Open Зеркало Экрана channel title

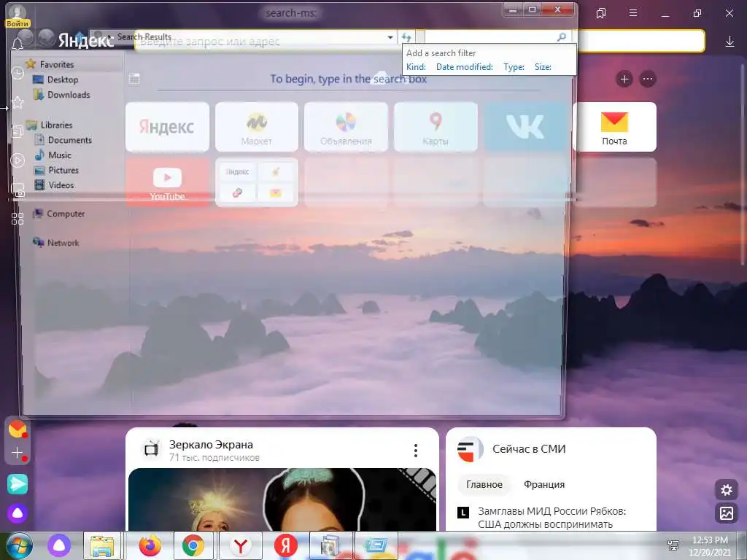(211, 445)
